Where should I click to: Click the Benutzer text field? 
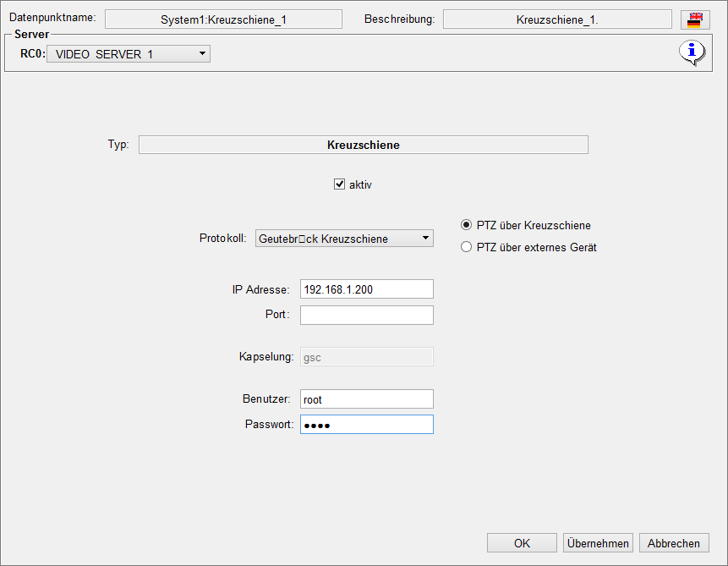pyautogui.click(x=366, y=399)
